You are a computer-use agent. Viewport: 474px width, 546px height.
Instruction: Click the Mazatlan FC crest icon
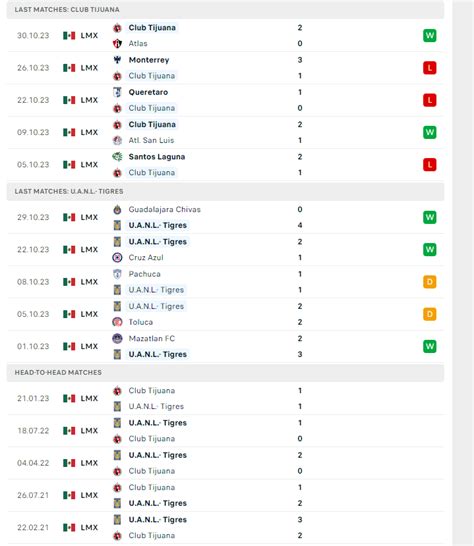(x=117, y=338)
